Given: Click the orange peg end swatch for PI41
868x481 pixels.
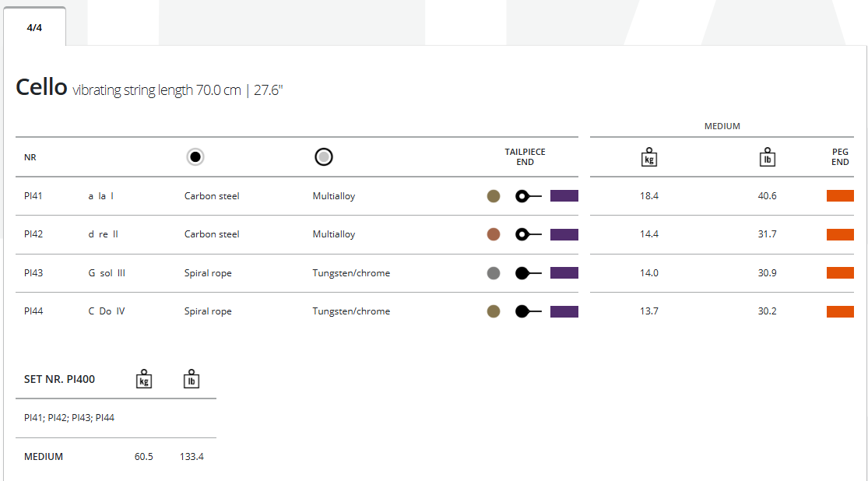Looking at the screenshot, I should coord(840,196).
